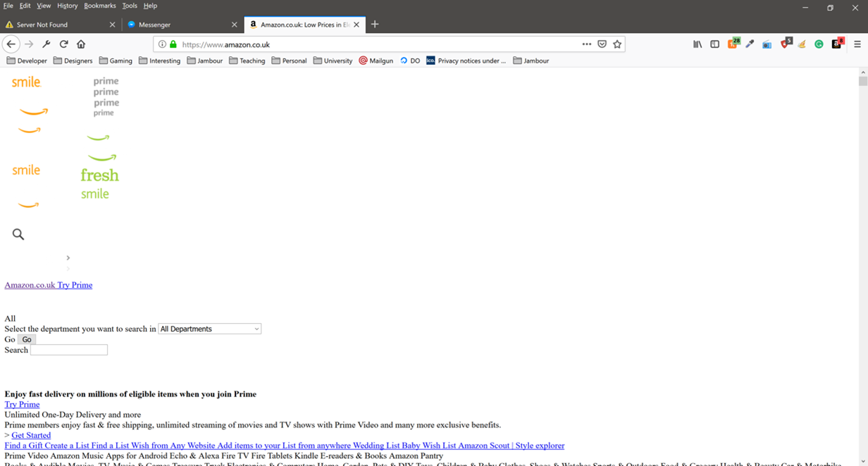The image size is (868, 466).
Task: Click into the Search text field
Action: (x=69, y=350)
